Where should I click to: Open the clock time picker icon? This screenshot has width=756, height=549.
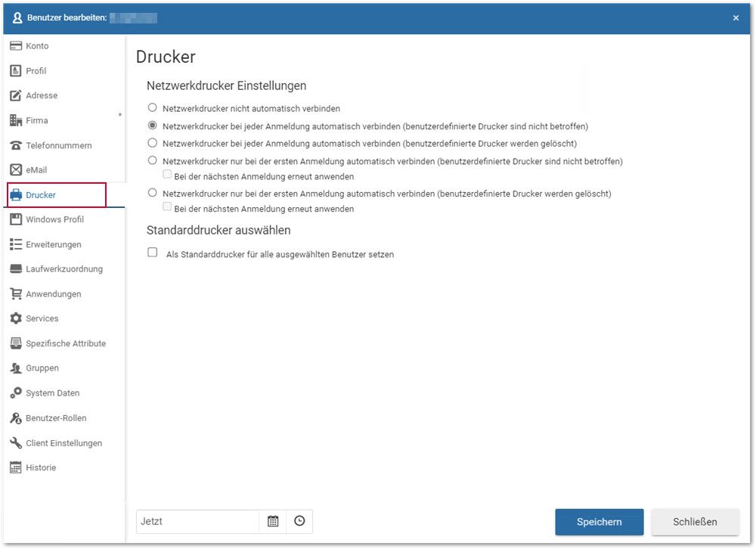point(299,522)
